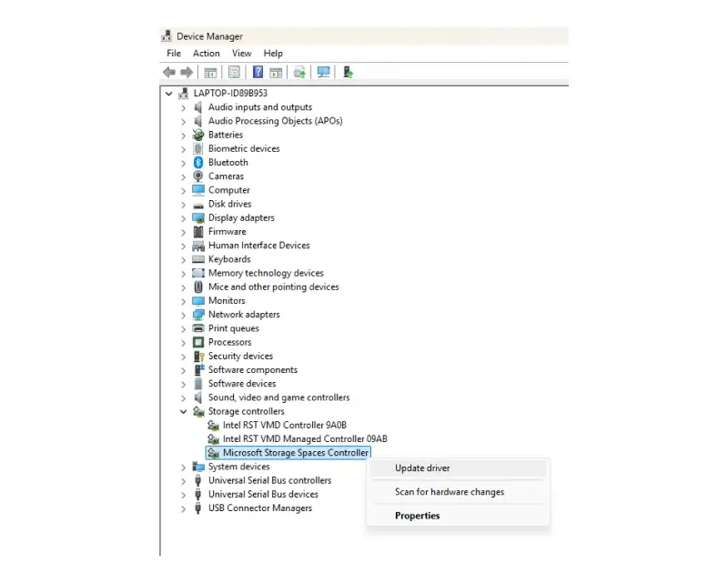728x583 pixels.
Task: Open the Help menu
Action: tap(273, 54)
